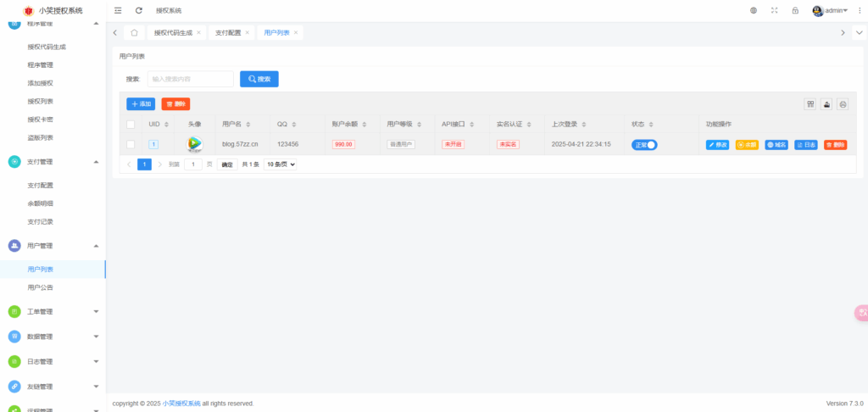
Task: Click the blue 搜索 button
Action: click(x=259, y=79)
